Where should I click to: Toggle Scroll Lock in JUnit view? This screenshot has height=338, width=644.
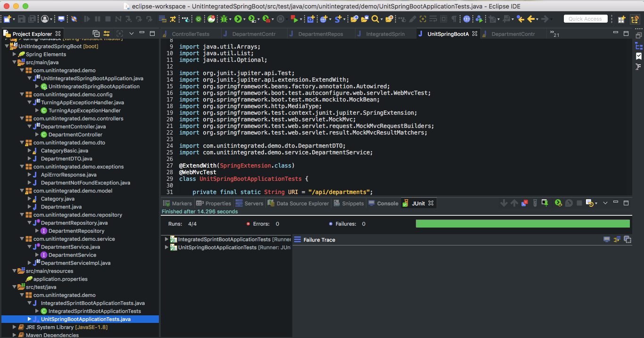(x=535, y=203)
